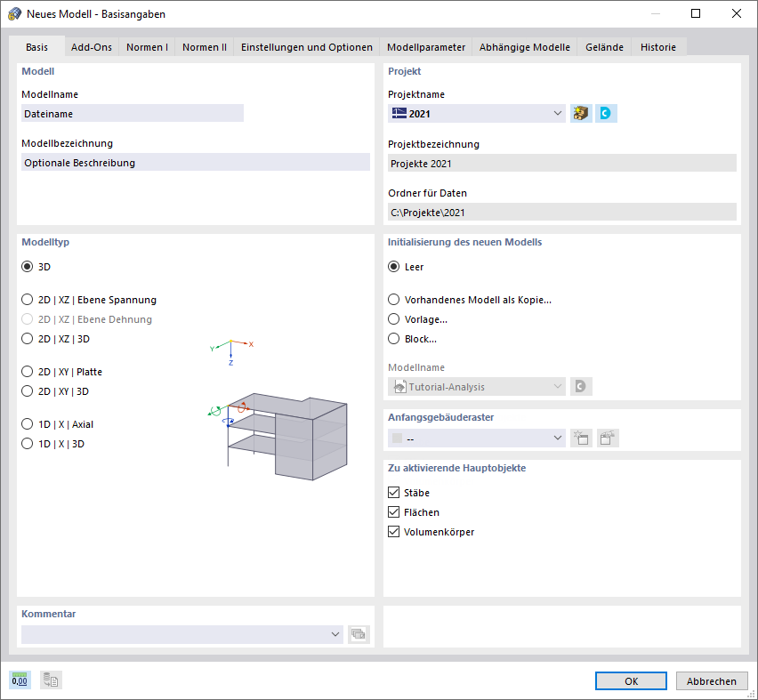
Task: Disable the Volumenkörper checkbox
Action: click(393, 531)
